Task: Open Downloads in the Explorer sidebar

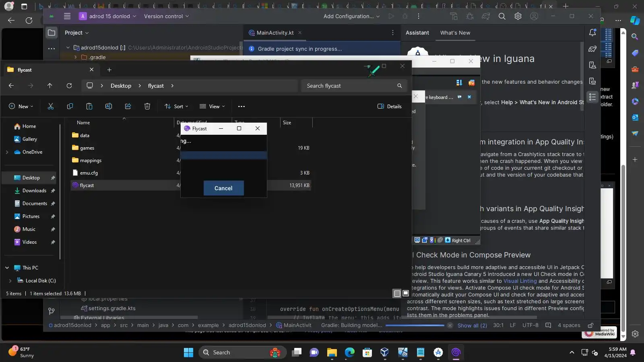Action: click(34, 191)
